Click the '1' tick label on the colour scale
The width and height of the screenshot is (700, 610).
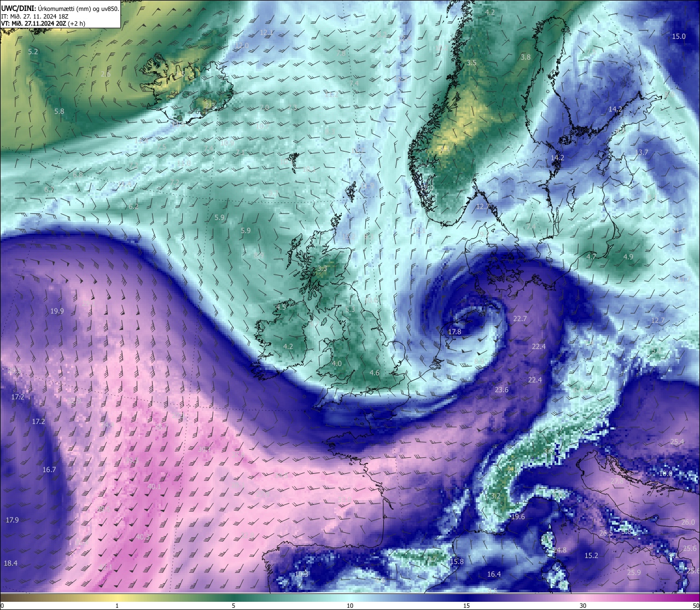(117, 606)
